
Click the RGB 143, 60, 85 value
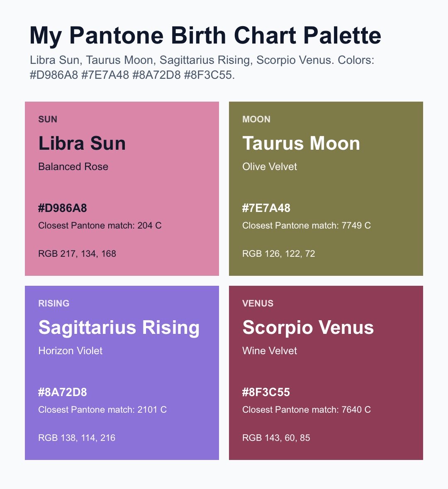point(276,438)
